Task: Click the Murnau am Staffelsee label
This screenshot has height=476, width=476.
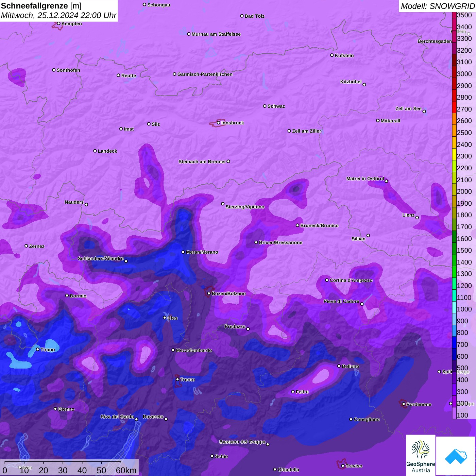Action: click(x=216, y=34)
